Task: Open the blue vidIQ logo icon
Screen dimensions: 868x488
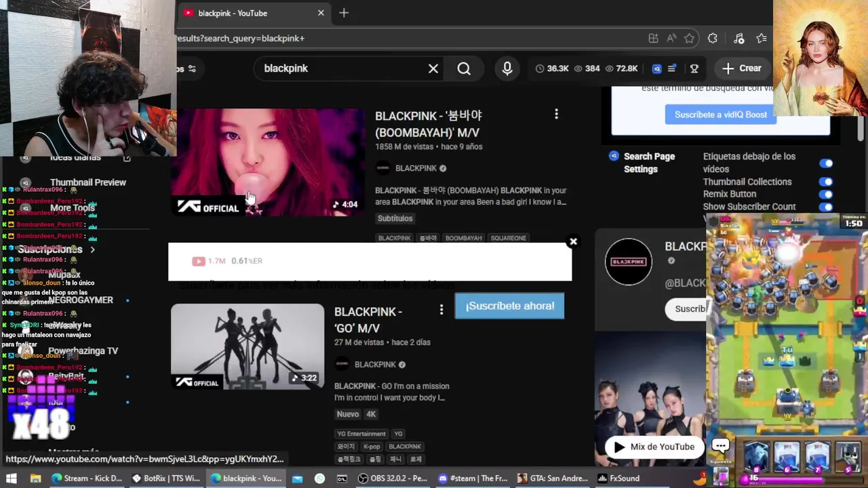Action: pos(656,68)
